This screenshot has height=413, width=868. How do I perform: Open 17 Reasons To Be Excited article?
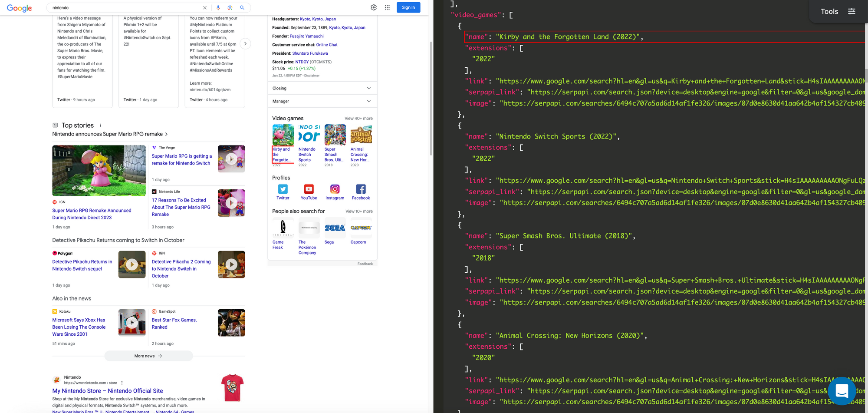point(181,207)
